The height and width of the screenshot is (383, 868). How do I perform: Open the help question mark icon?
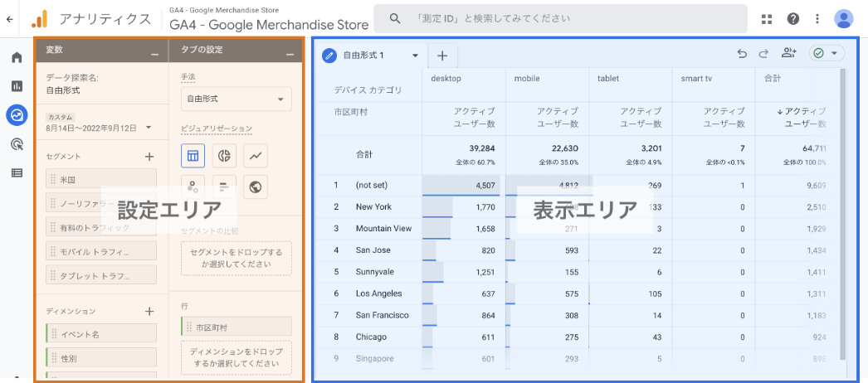pos(793,19)
